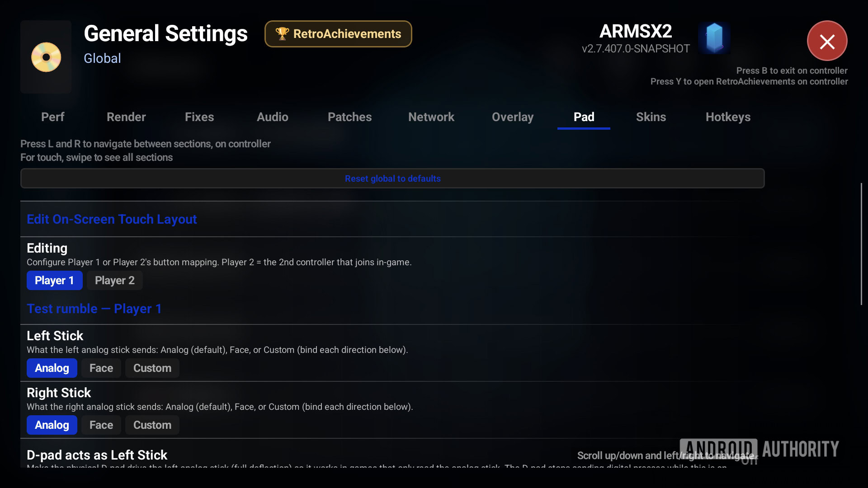Switch to the Perf tab
The height and width of the screenshot is (488, 868).
pyautogui.click(x=52, y=117)
